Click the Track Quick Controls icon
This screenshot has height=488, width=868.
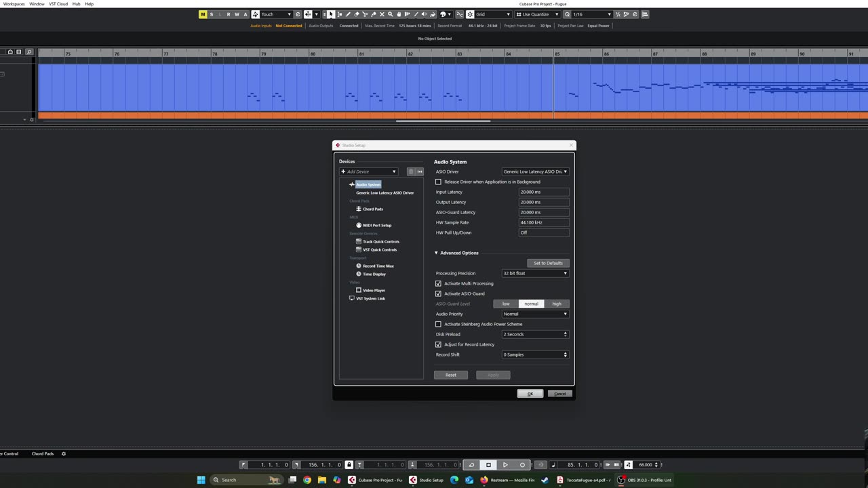[x=359, y=241]
